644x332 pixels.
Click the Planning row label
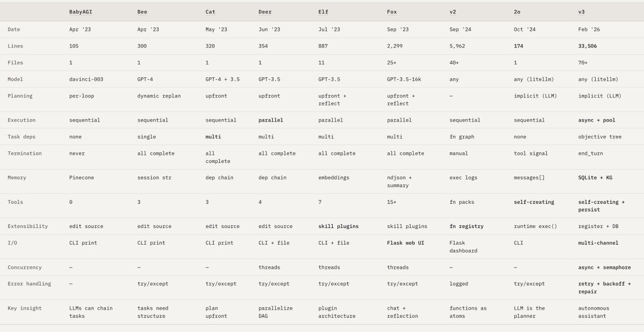tap(20, 96)
